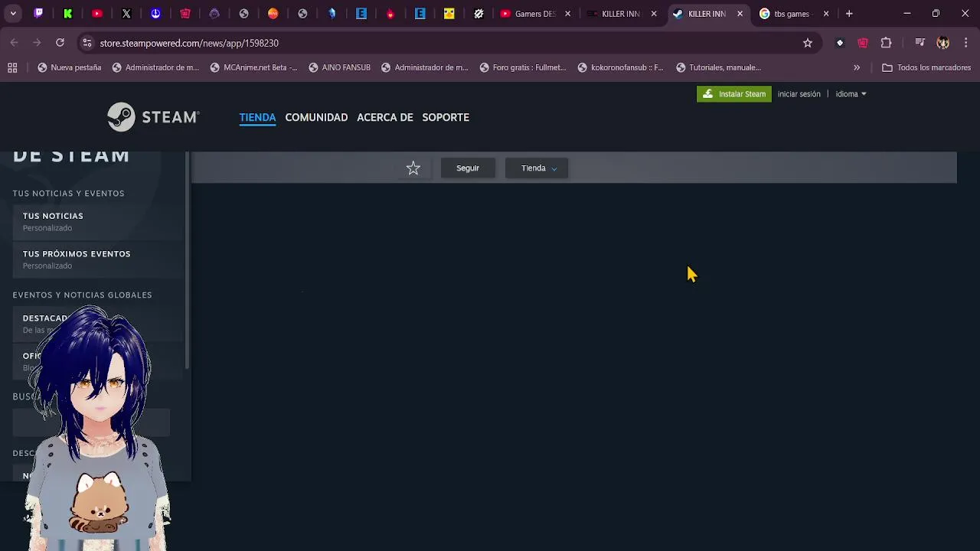Image resolution: width=980 pixels, height=551 pixels.
Task: Open Tutoriales, manuale... bookmark
Action: pyautogui.click(x=718, y=67)
